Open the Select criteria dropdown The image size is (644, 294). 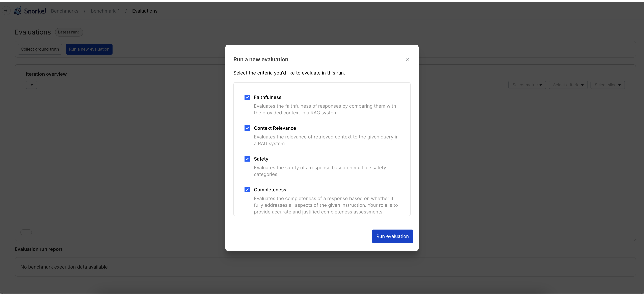568,85
